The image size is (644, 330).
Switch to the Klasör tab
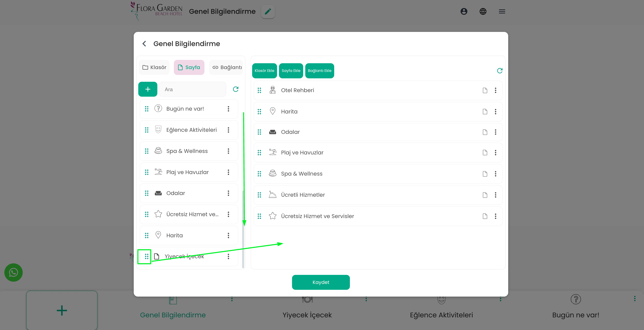point(154,67)
